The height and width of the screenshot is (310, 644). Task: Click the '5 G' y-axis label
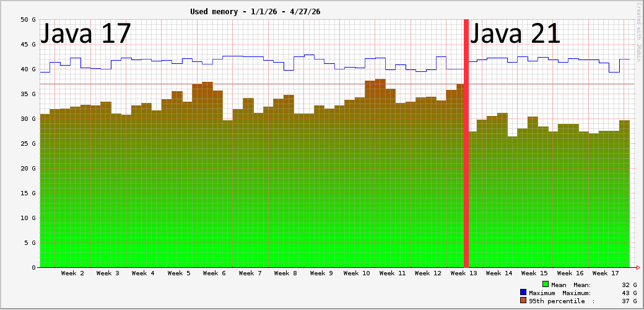pyautogui.click(x=30, y=242)
